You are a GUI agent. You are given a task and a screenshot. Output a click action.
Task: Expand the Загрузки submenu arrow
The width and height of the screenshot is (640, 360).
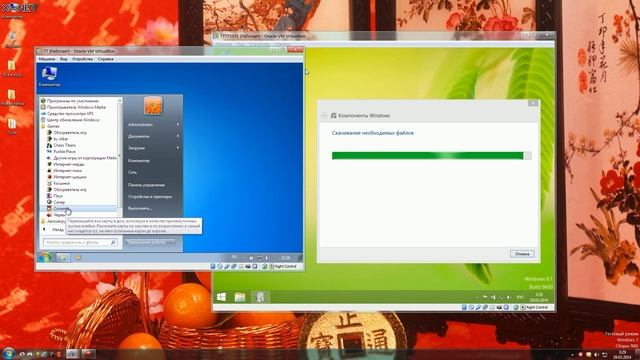click(x=178, y=148)
